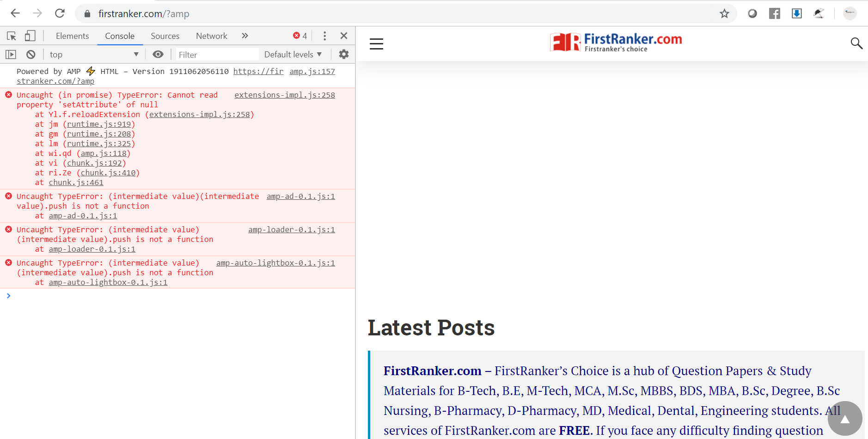Click the scroll-to-top arrow button
This screenshot has height=439, width=868.
pos(845,419)
